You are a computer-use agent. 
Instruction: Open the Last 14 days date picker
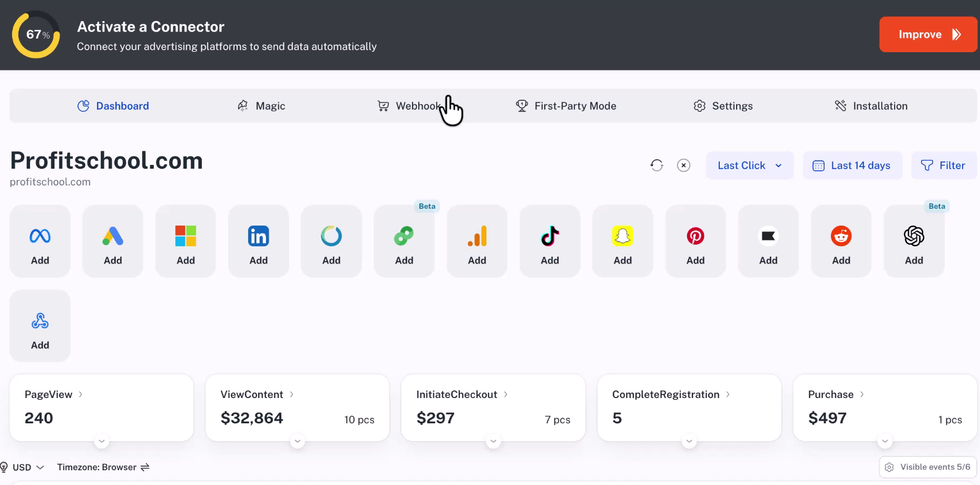pyautogui.click(x=852, y=166)
